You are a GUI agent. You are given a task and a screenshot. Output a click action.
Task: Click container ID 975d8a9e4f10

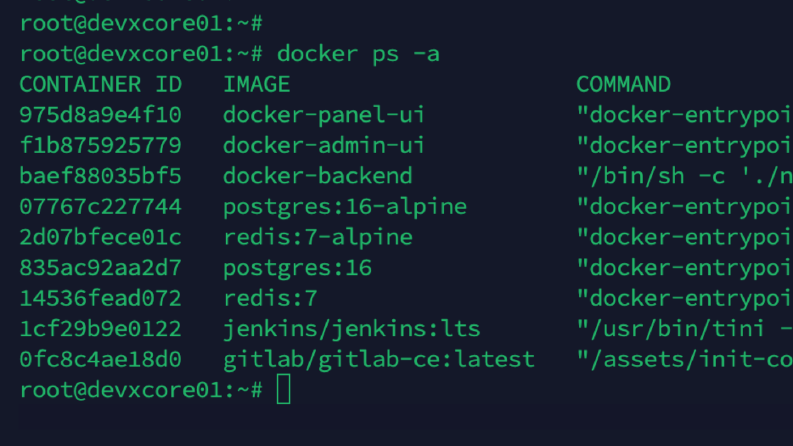point(100,115)
